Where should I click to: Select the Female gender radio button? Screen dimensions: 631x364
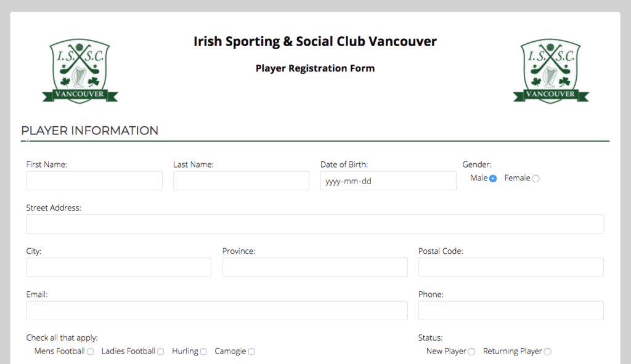pos(535,179)
